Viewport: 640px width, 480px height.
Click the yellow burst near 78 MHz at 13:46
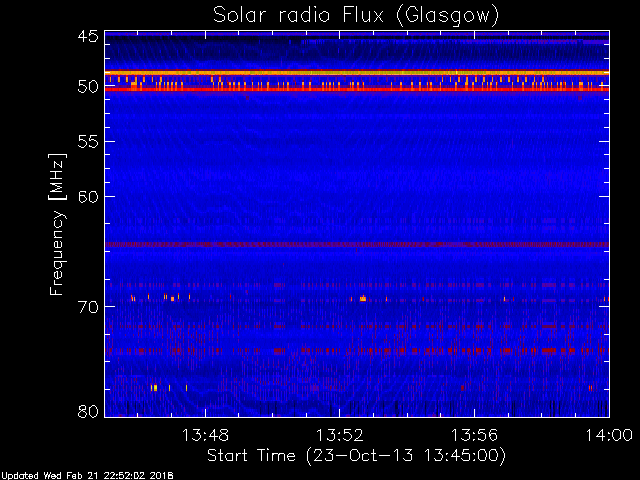154,388
